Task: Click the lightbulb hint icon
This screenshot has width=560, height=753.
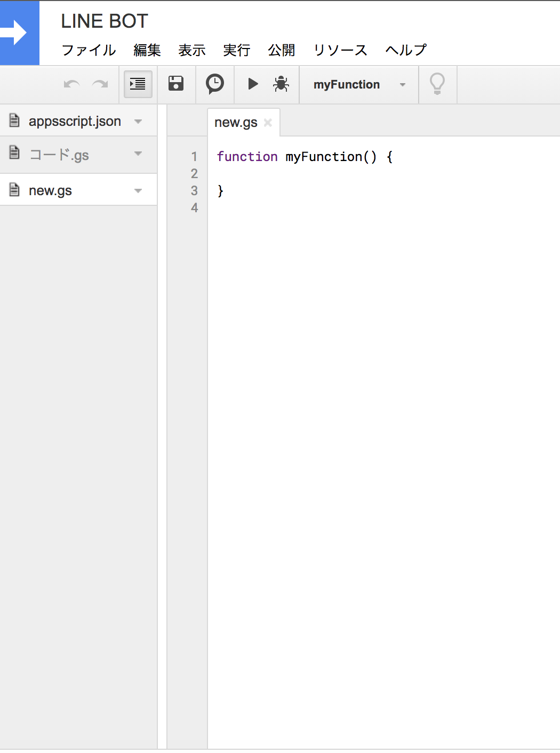Action: click(437, 84)
